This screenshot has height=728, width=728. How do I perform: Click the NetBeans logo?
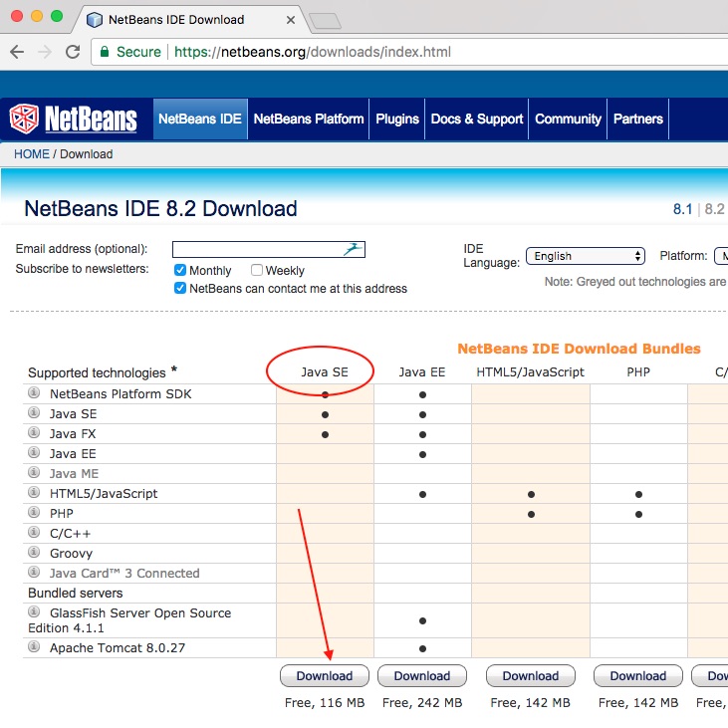73,119
